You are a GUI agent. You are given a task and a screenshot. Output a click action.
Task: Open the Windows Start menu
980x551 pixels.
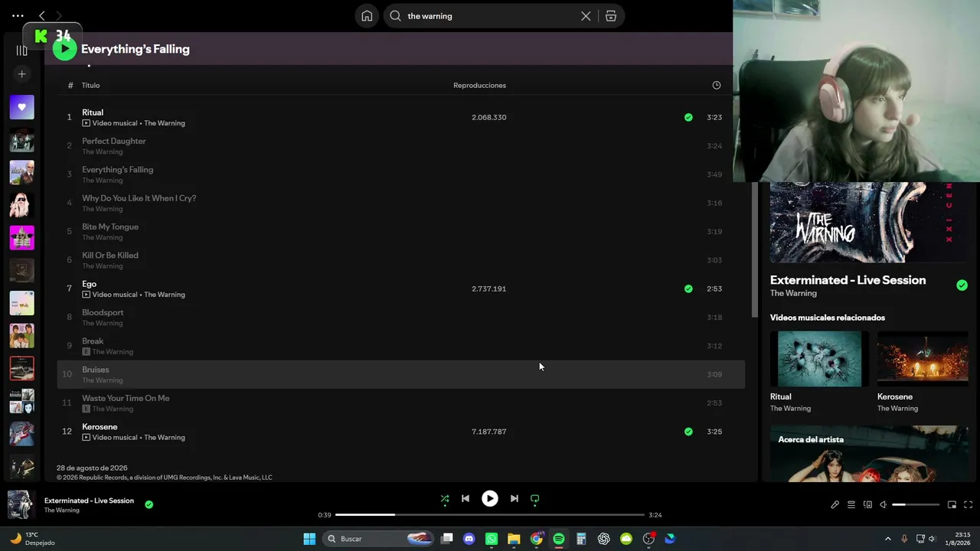click(309, 539)
